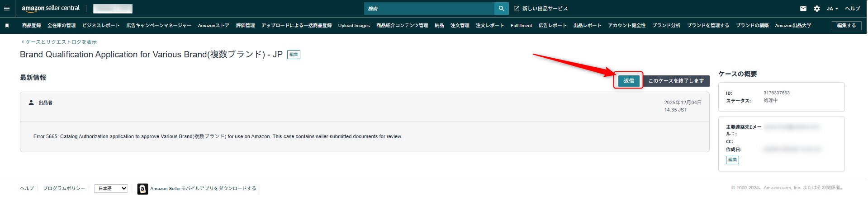This screenshot has height=209, width=868.
Task: Open 新しい出品サービス external link
Action: [x=541, y=9]
